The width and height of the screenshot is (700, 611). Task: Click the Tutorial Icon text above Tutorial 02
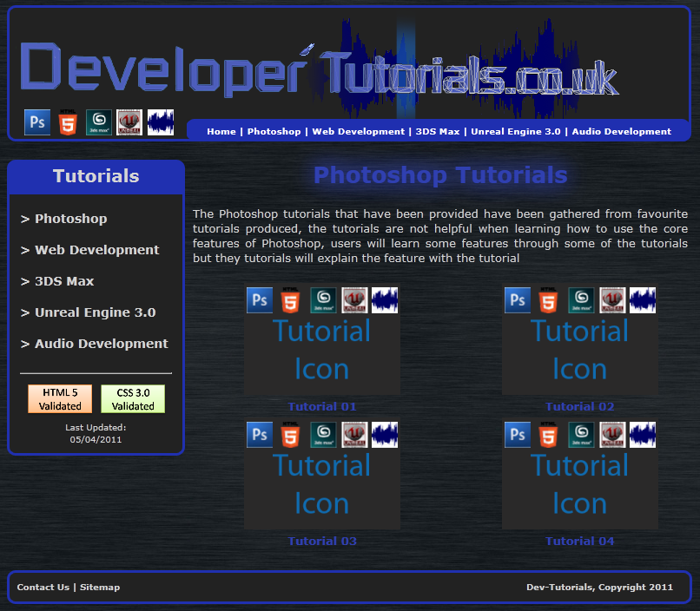[580, 350]
